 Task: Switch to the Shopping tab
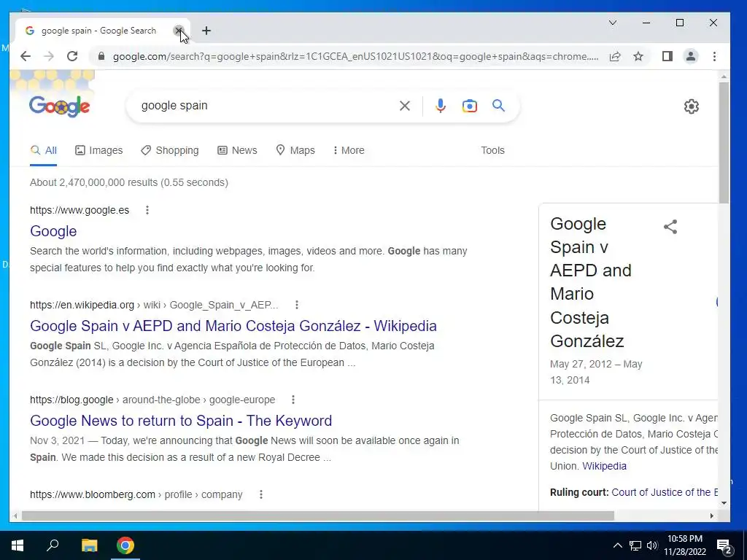(x=170, y=150)
